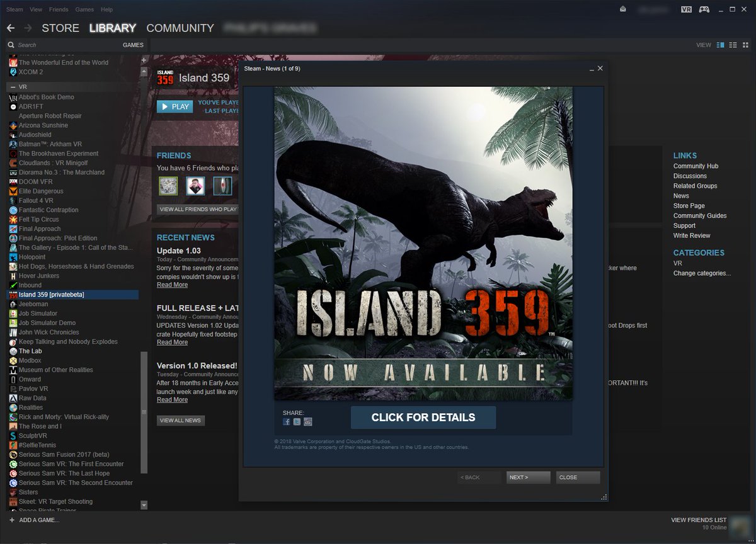
Task: Open the LIBRARY tab
Action: (113, 28)
